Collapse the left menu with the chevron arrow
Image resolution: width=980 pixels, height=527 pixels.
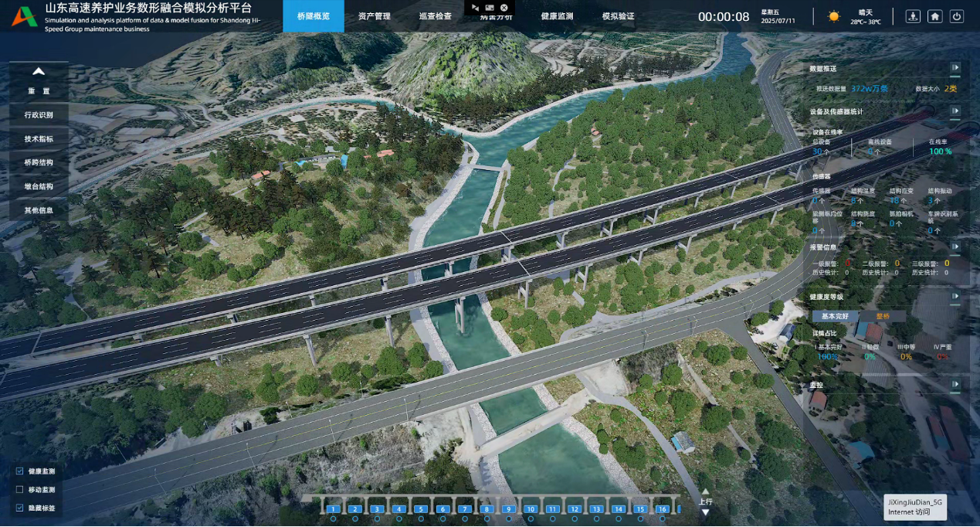pyautogui.click(x=39, y=71)
